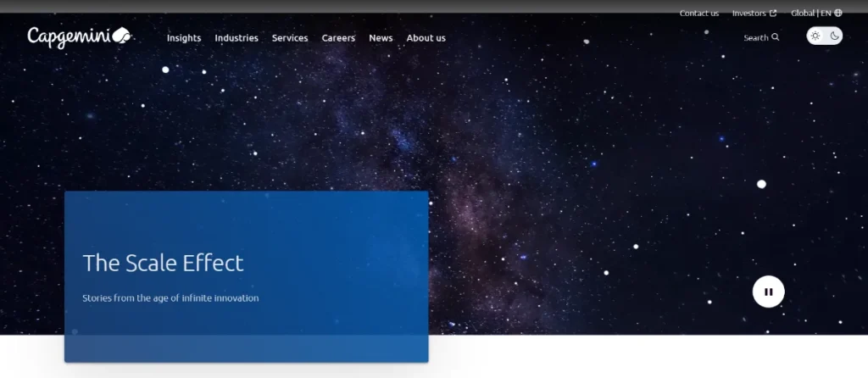The image size is (868, 378).
Task: Open the Global | EN region selector
Action: coord(811,13)
